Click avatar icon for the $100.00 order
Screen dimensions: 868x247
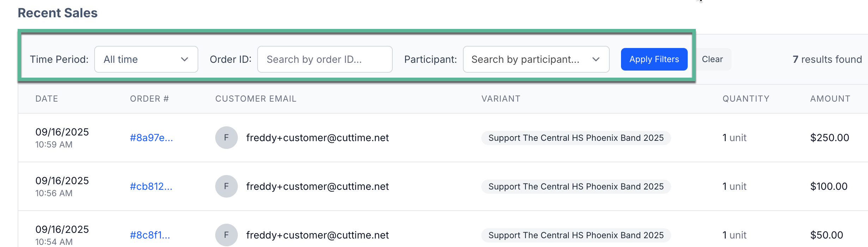[226, 186]
